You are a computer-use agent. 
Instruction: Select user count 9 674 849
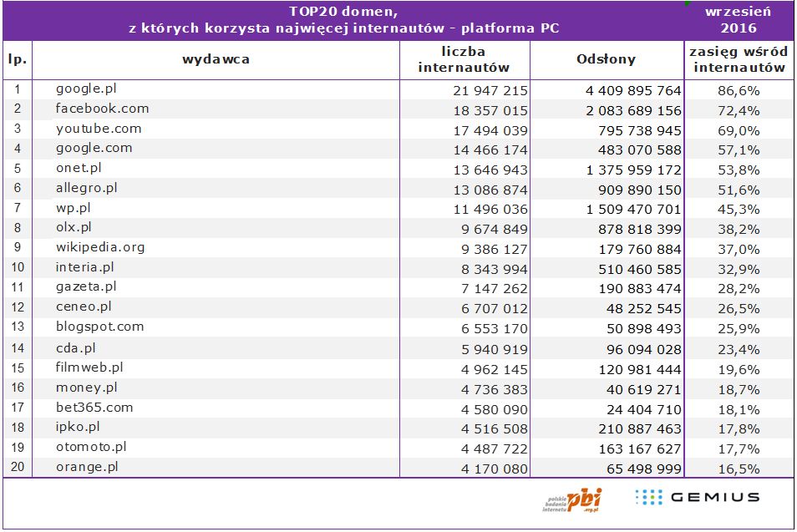[x=495, y=229]
